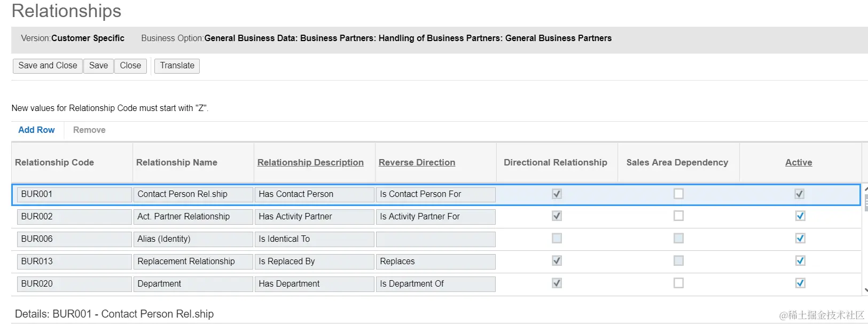Click the table scrollbar down arrow
Image resolution: width=868 pixels, height=324 pixels.
[x=865, y=290]
